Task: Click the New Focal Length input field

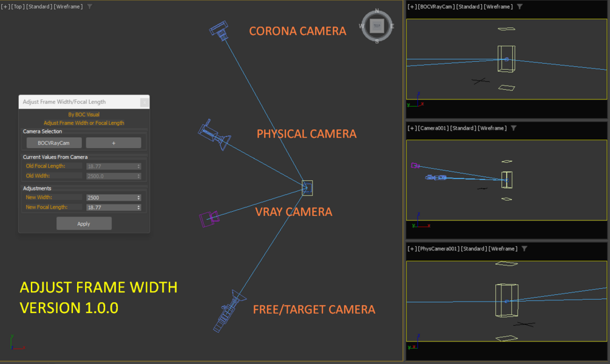Action: 110,207
